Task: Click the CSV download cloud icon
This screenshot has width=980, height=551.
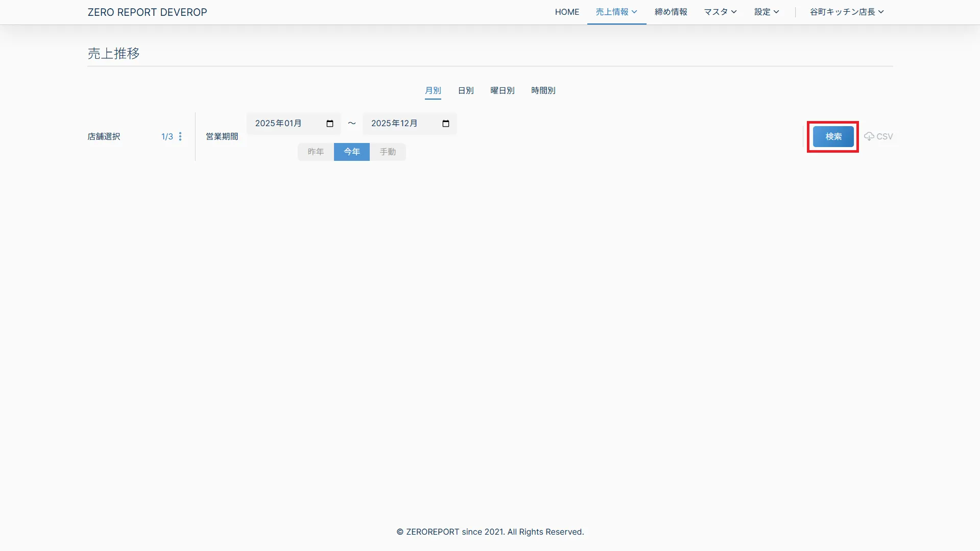Action: (x=869, y=136)
